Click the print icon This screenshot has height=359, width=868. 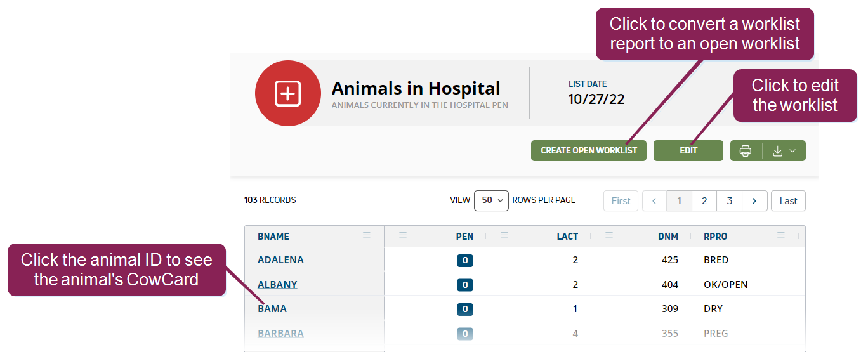coord(746,151)
